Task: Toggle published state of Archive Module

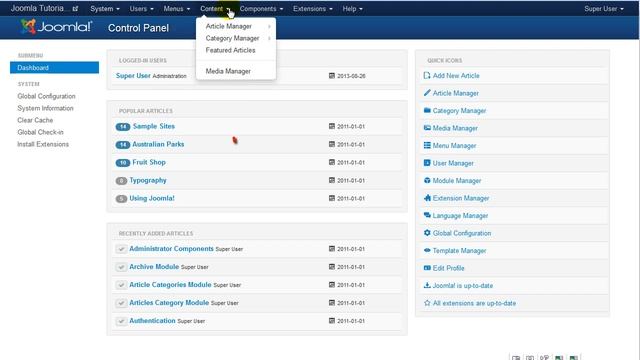Action: (121, 267)
